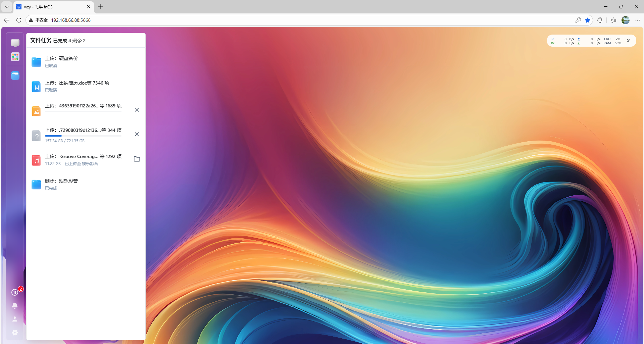The width and height of the screenshot is (644, 344).
Task: Open the browser tab list dropdown arrow
Action: [6, 7]
